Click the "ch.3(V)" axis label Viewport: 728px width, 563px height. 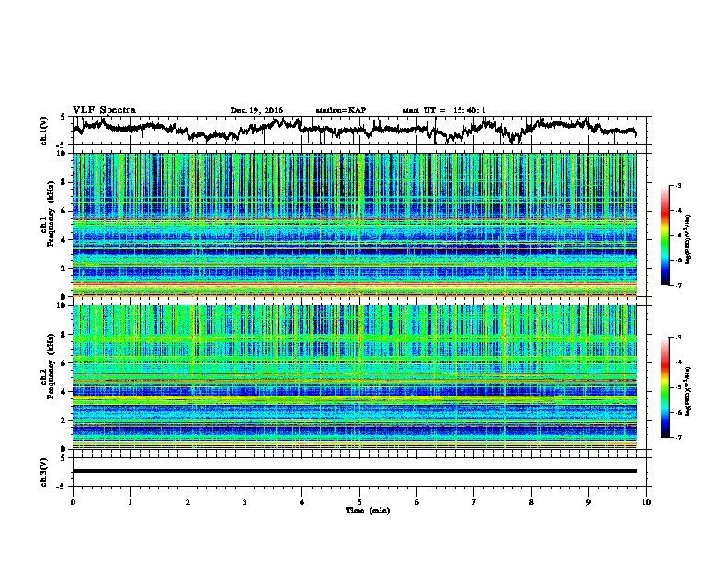pos(44,472)
